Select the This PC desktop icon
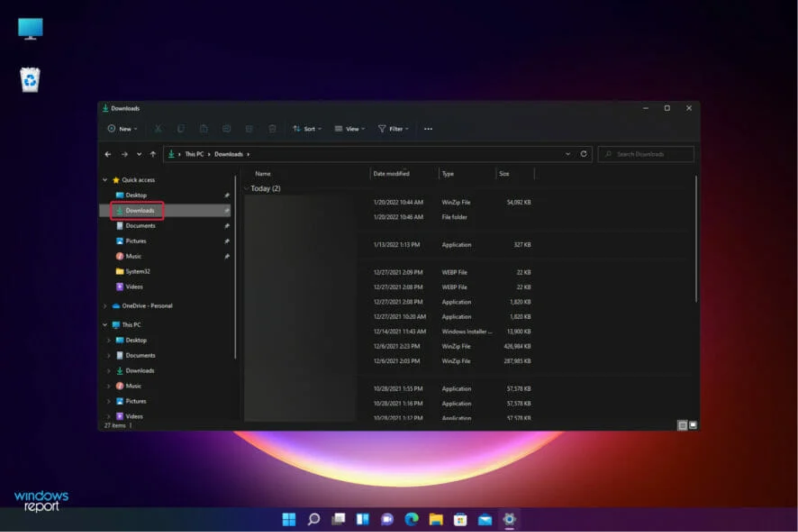This screenshot has height=532, width=798. [x=30, y=29]
